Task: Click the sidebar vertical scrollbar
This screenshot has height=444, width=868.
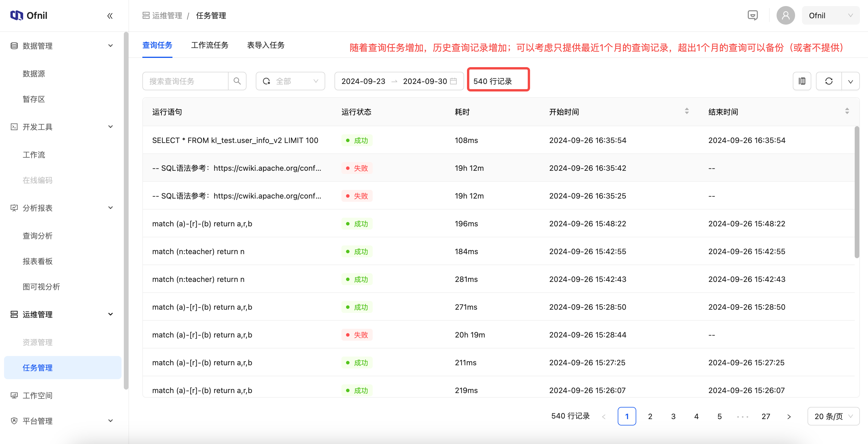Action: pyautogui.click(x=126, y=211)
